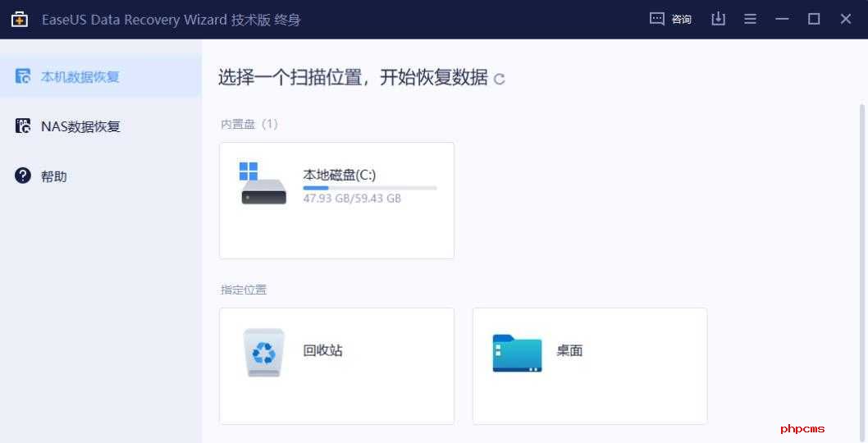The image size is (868, 443).
Task: Refresh the scan location list
Action: click(x=500, y=80)
